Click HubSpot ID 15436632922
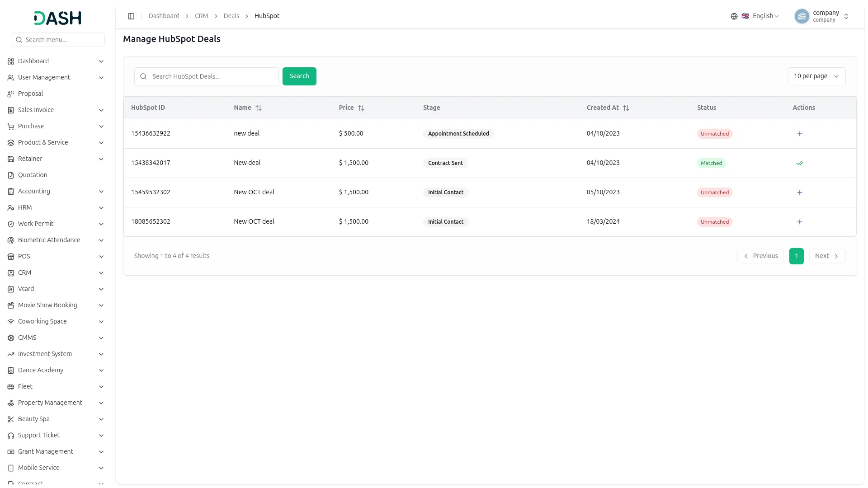 [x=151, y=134]
